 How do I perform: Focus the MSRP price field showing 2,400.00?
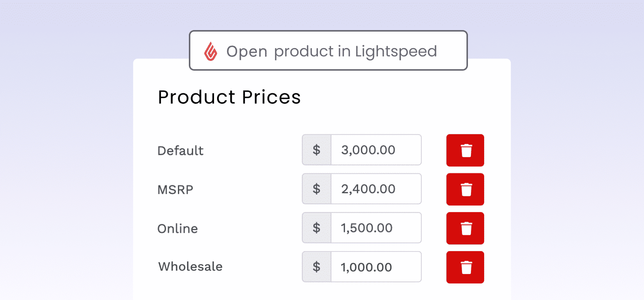tap(376, 189)
